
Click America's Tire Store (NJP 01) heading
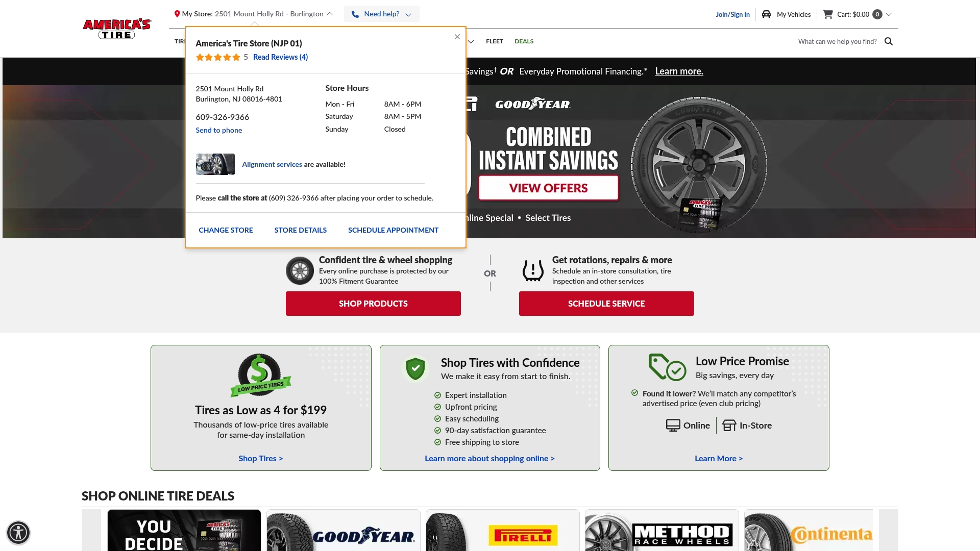tap(249, 43)
